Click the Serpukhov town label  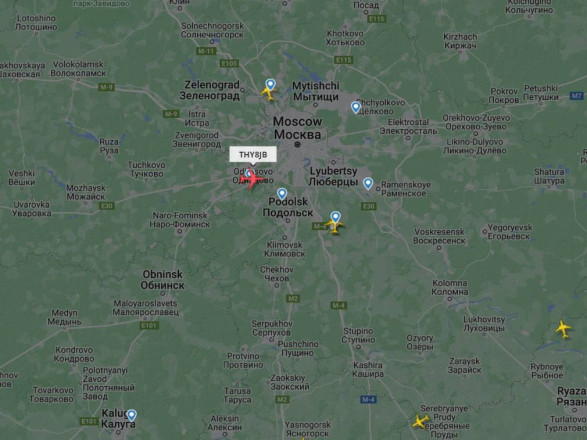271,328
